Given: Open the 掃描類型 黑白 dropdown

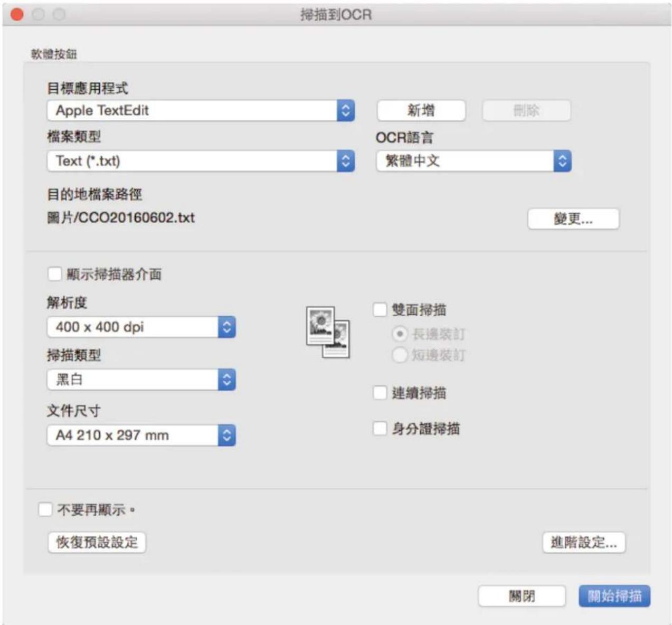Looking at the screenshot, I should (141, 380).
